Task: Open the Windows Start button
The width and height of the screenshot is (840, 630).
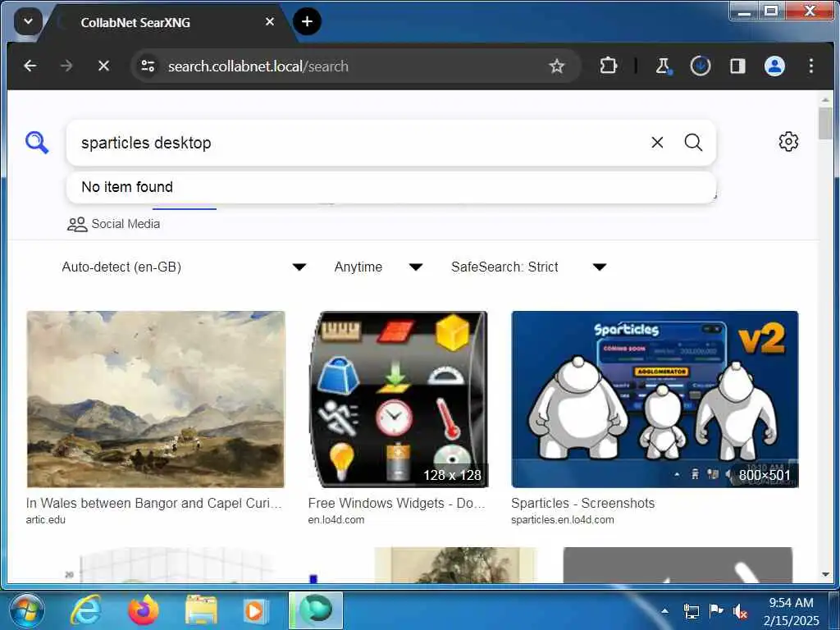Action: tap(27, 610)
